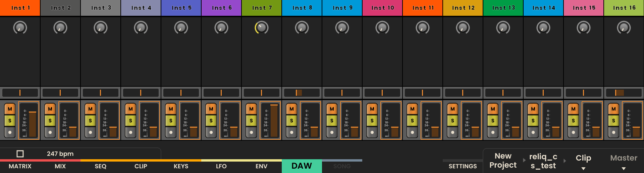Switch to the SEQ tab
The height and width of the screenshot is (173, 644).
click(100, 166)
